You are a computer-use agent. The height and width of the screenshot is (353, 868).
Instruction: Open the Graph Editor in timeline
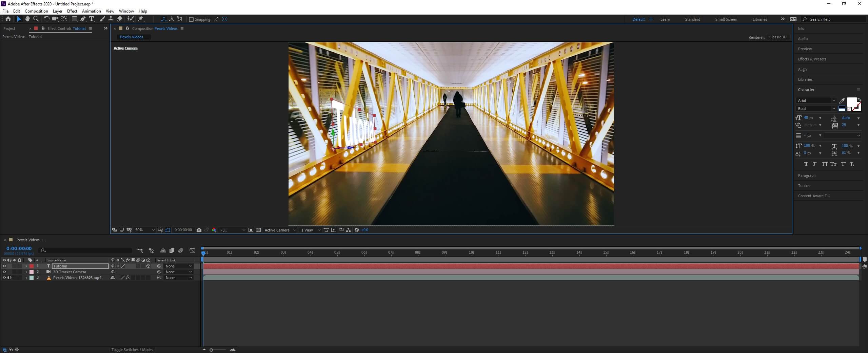192,251
